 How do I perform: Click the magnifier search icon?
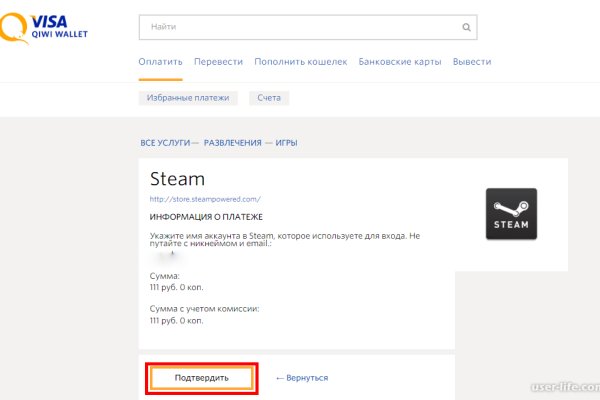point(466,27)
